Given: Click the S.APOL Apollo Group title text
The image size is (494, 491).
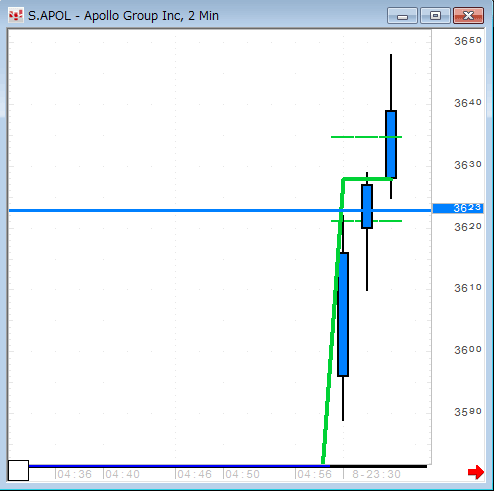Looking at the screenshot, I should tap(123, 16).
